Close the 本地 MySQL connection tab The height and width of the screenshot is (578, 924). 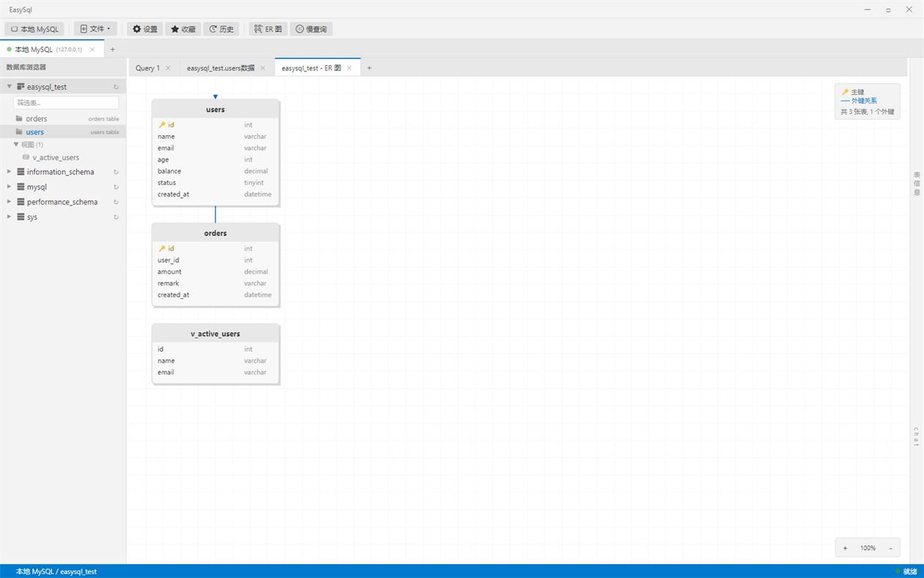pyautogui.click(x=92, y=49)
